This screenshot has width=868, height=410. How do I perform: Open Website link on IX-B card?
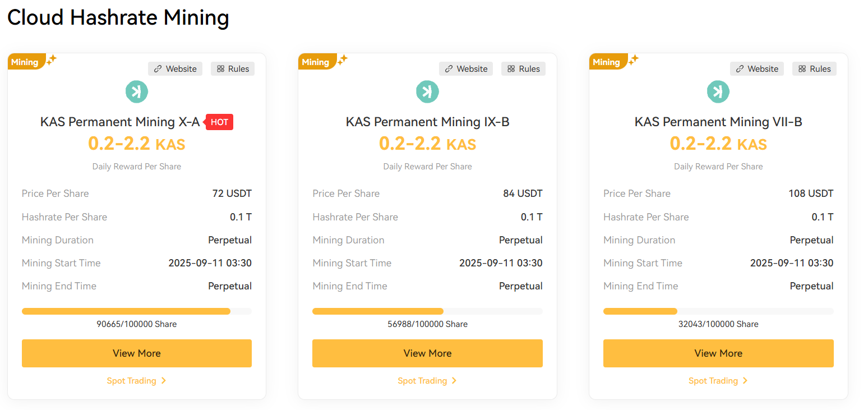[466, 69]
